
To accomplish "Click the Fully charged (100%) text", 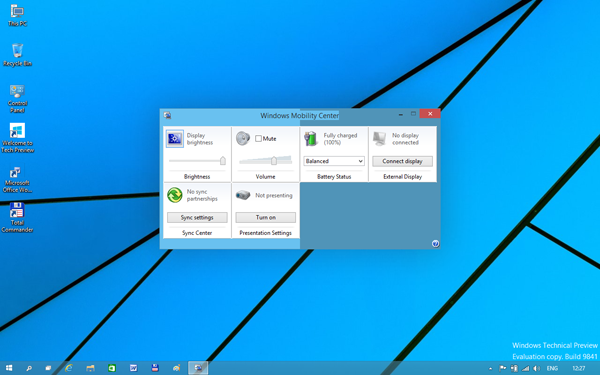I will click(340, 139).
